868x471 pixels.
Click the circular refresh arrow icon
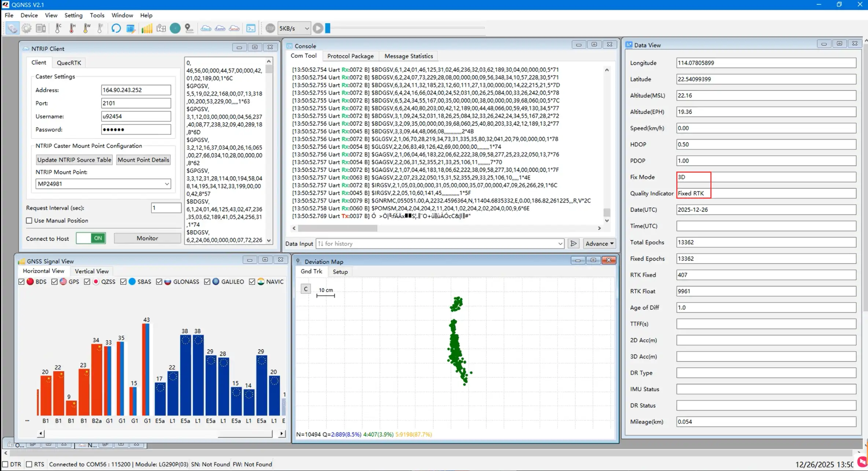click(x=116, y=28)
